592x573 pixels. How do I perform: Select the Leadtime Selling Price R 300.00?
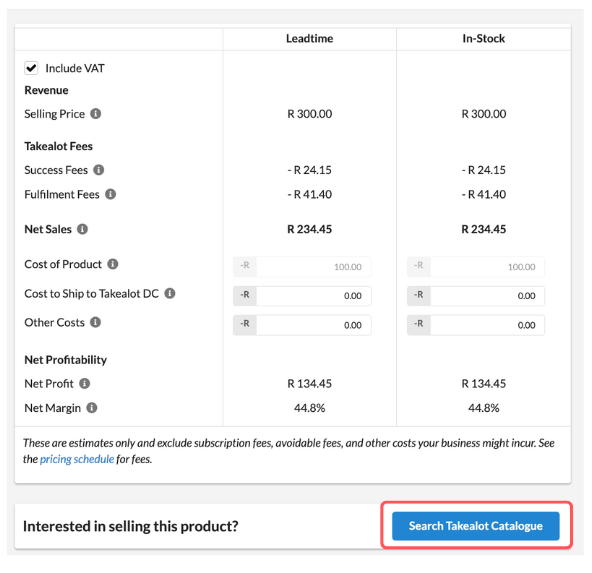(x=310, y=114)
